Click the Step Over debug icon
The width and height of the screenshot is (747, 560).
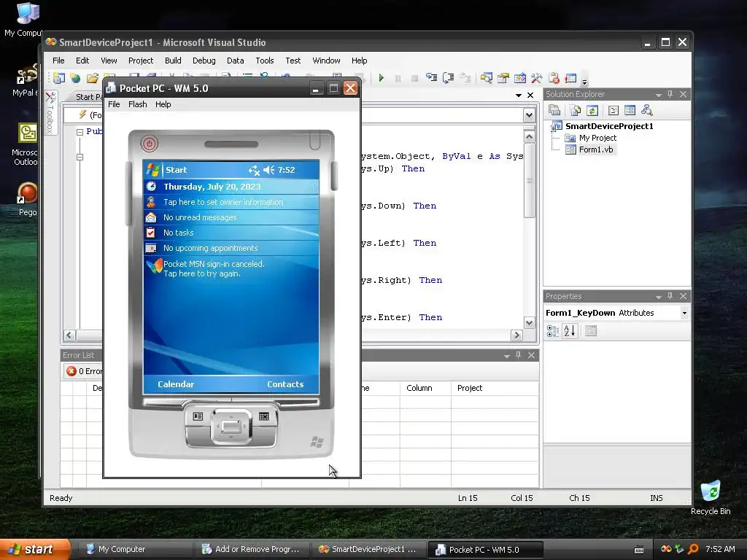449,78
